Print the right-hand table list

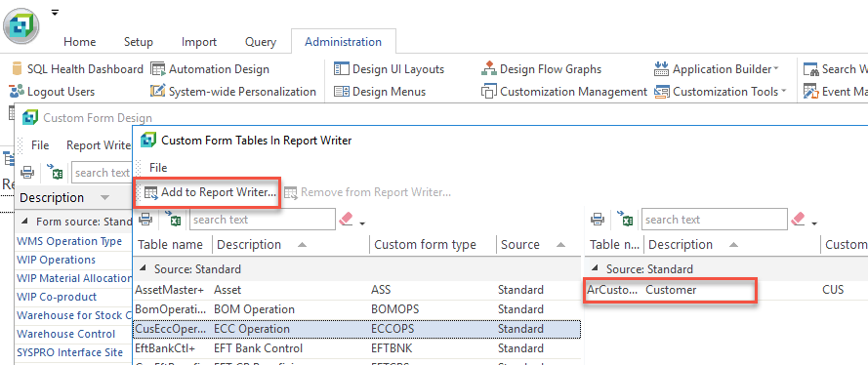tap(598, 220)
